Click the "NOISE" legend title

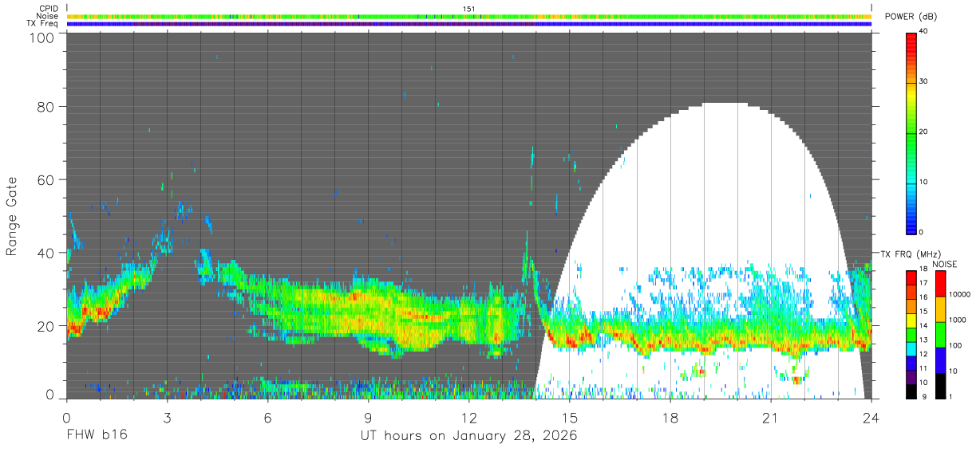pyautogui.click(x=945, y=264)
